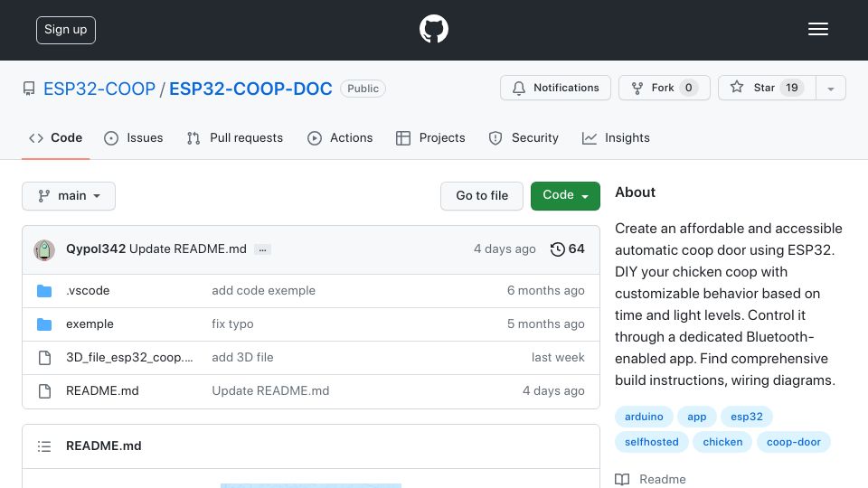The height and width of the screenshot is (488, 868).
Task: Click the clock history icon
Action: point(558,249)
